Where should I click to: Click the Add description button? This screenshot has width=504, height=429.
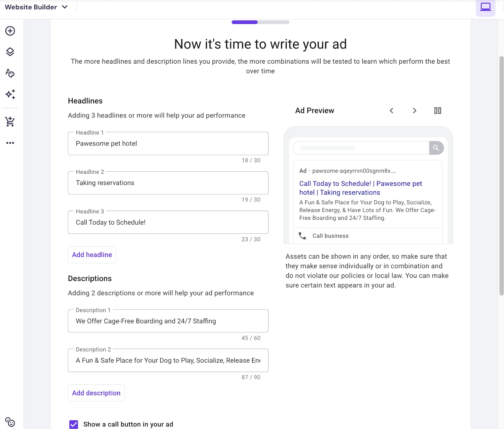click(96, 393)
